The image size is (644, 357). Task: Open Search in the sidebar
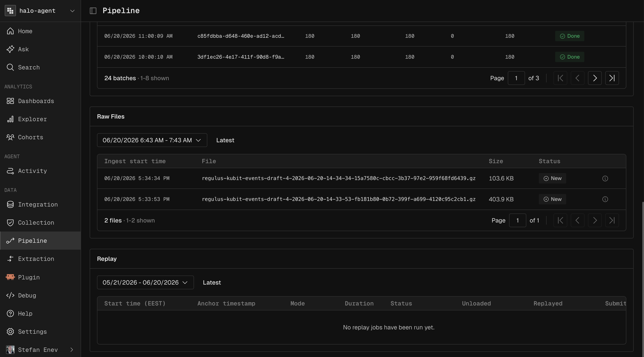coord(41,67)
